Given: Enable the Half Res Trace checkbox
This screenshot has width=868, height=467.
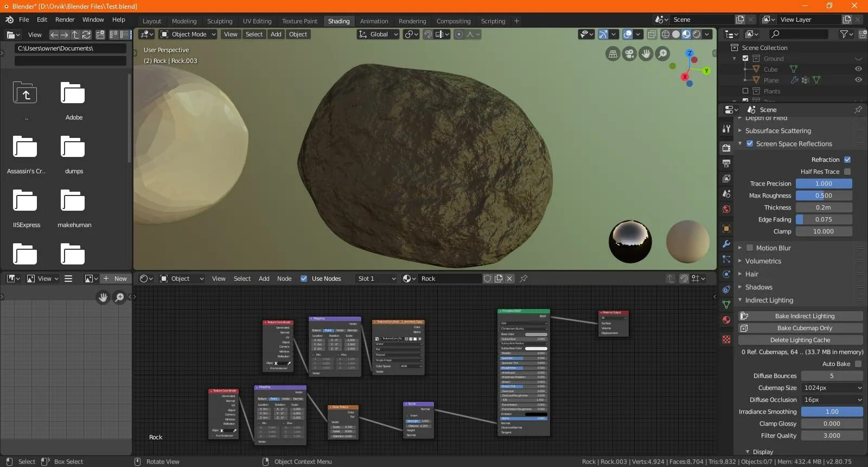Looking at the screenshot, I should click(847, 172).
